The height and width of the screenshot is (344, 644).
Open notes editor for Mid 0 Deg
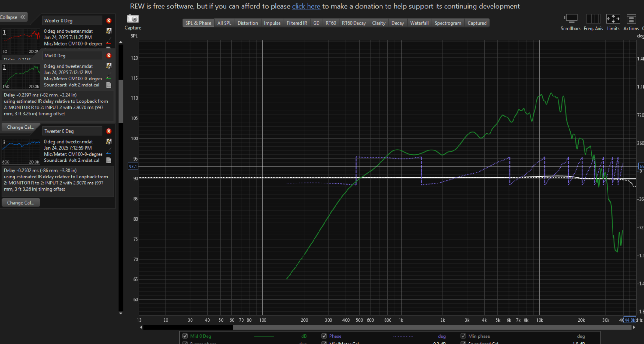click(x=108, y=66)
